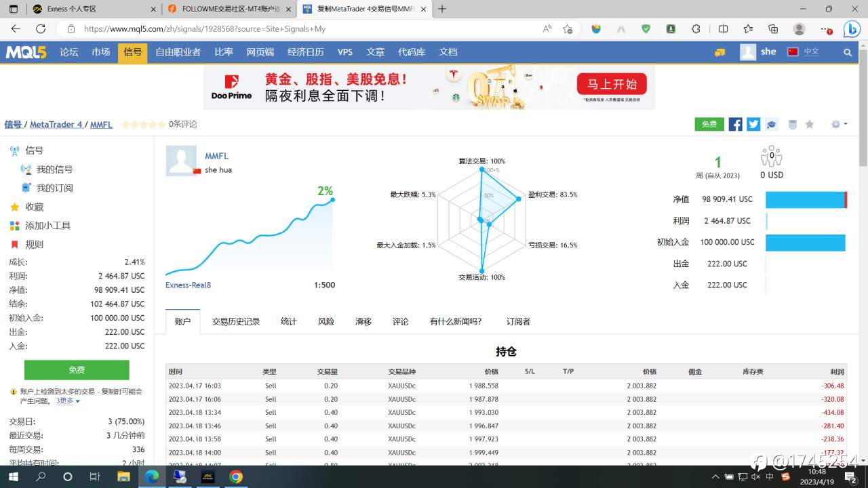The height and width of the screenshot is (488, 868).
Task: Click the five-star rating widget
Action: 143,124
